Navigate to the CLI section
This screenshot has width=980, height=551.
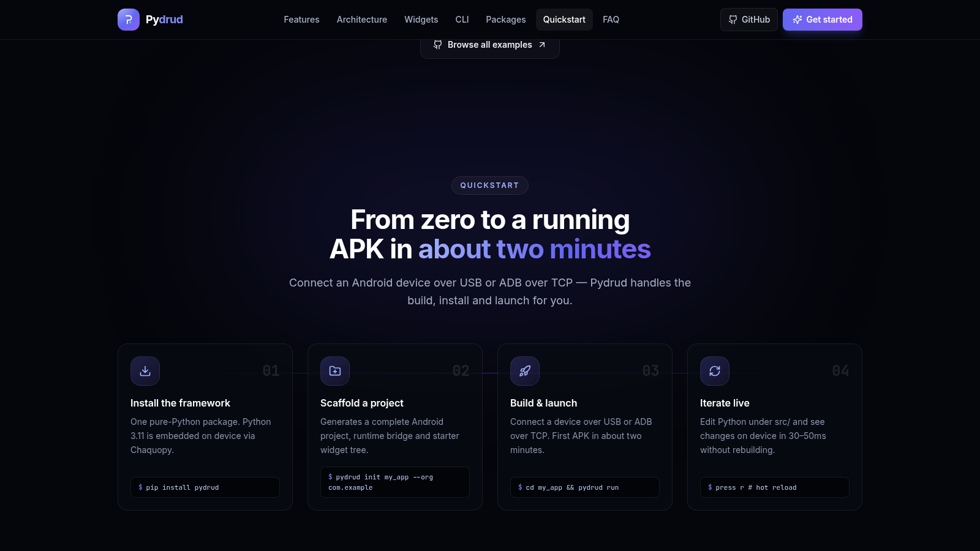462,20
